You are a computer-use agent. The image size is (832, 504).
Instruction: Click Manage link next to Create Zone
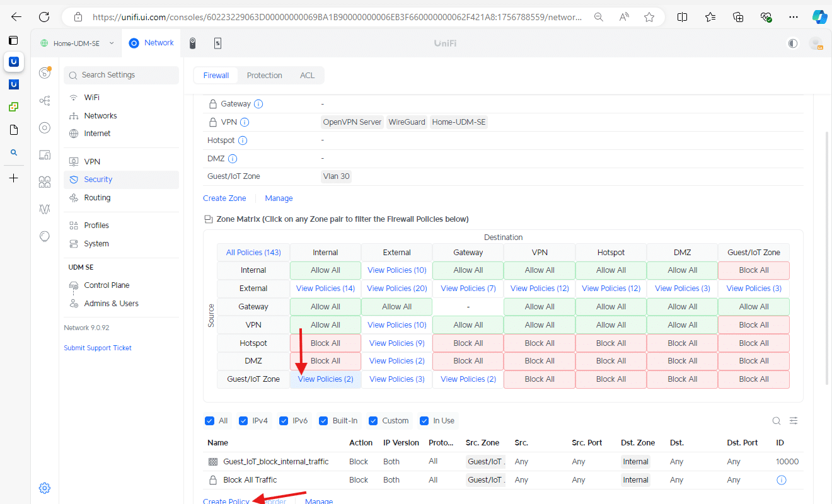279,198
